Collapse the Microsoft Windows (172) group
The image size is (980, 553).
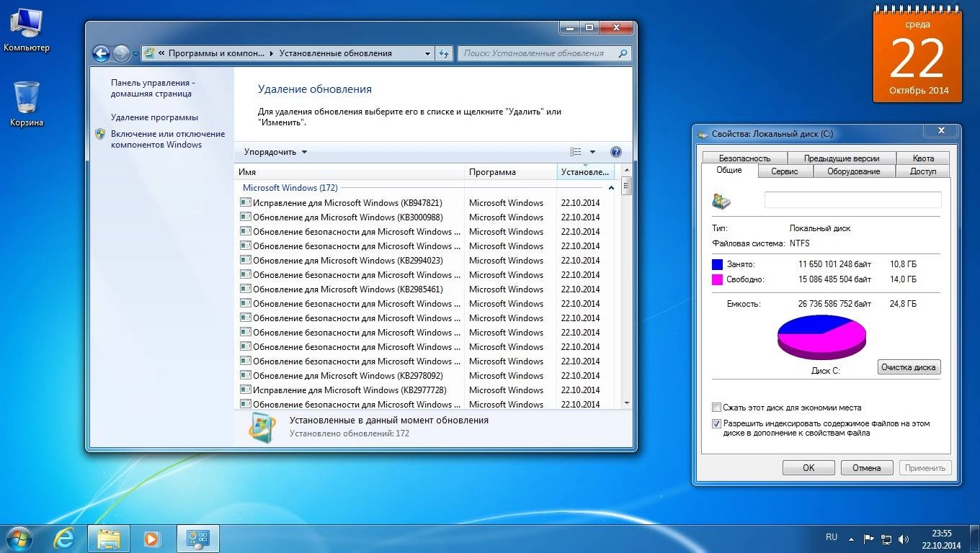(x=612, y=188)
